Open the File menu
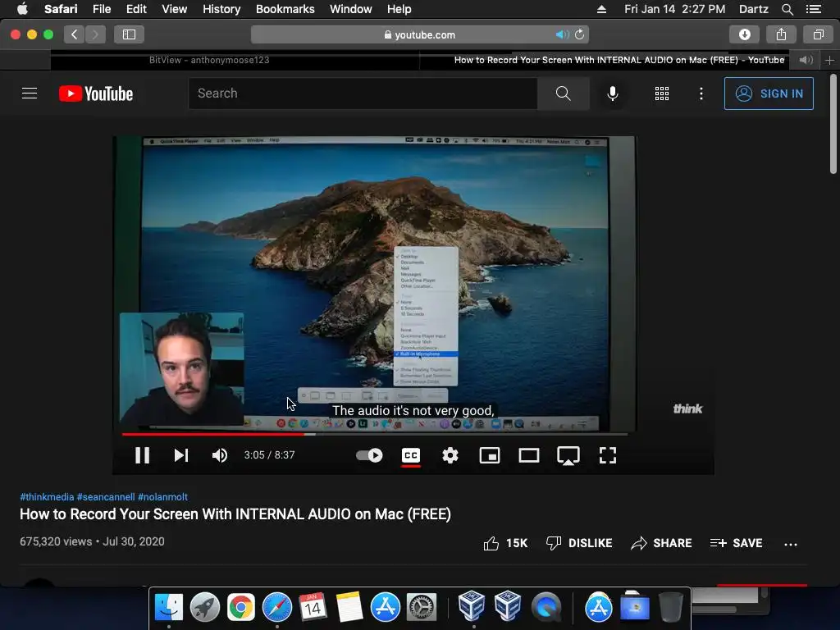 (101, 9)
